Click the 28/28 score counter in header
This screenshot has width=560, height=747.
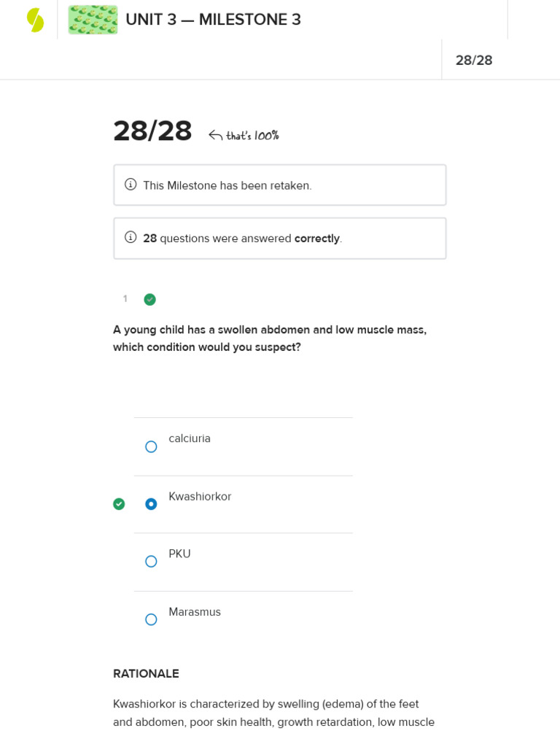[x=474, y=61]
